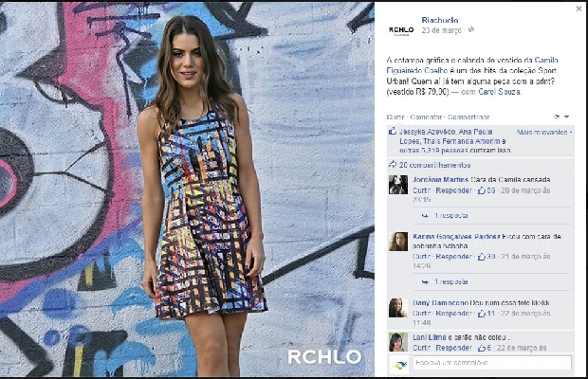Focus the Escreva um comentário field
The height and width of the screenshot is (379, 588).
click(492, 363)
